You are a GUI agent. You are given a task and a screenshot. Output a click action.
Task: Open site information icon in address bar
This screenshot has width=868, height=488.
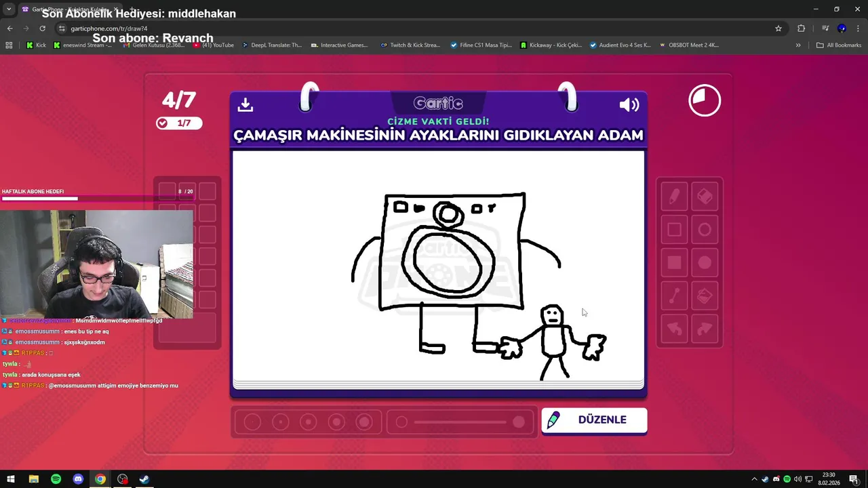coord(62,28)
